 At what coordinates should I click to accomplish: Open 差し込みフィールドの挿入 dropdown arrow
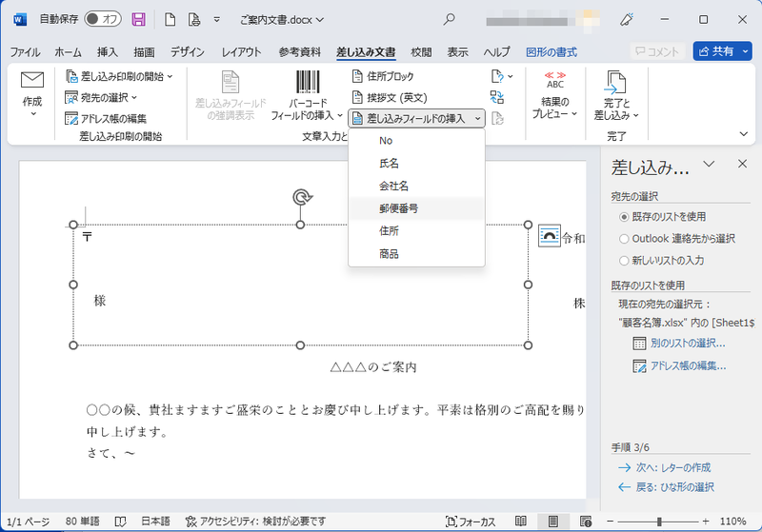[478, 118]
